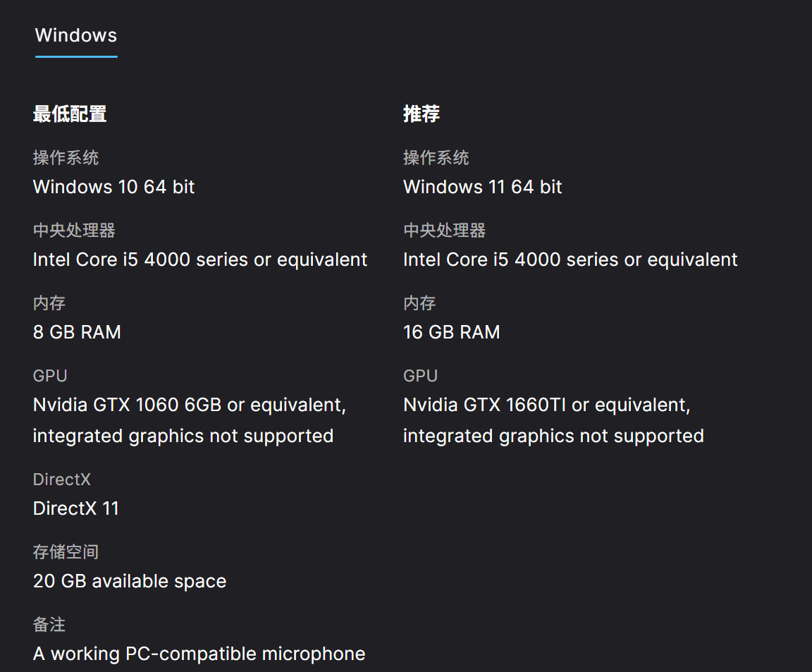The image size is (812, 672).
Task: Click the gray DirectX label
Action: pyautogui.click(x=62, y=479)
